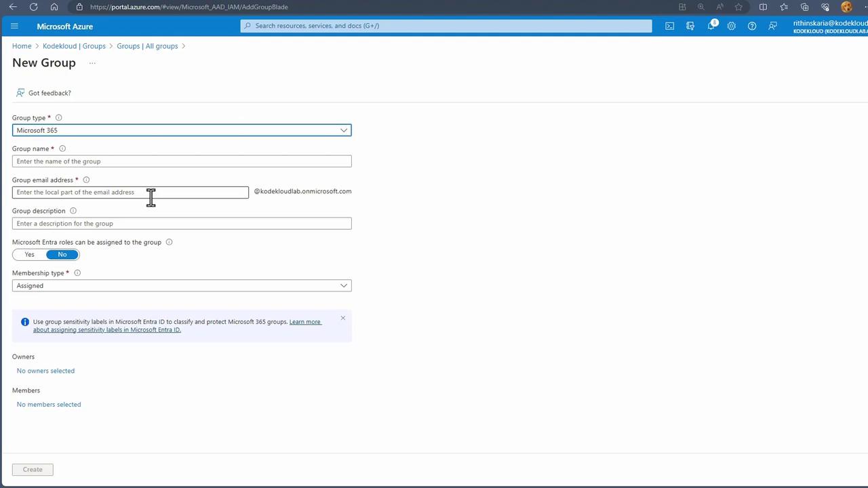
Task: Open the Membership type dropdown
Action: pyautogui.click(x=182, y=285)
